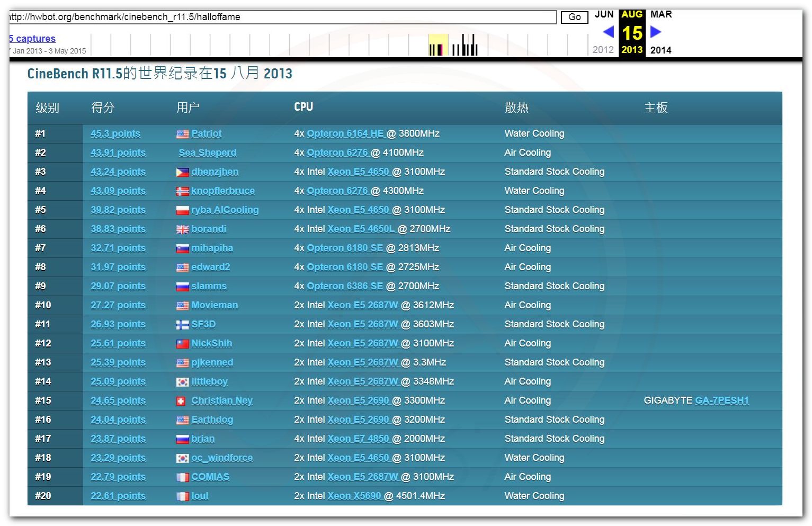Screen dimensions: 812x526
Task: Click into the Wayback URL address field
Action: point(283,17)
